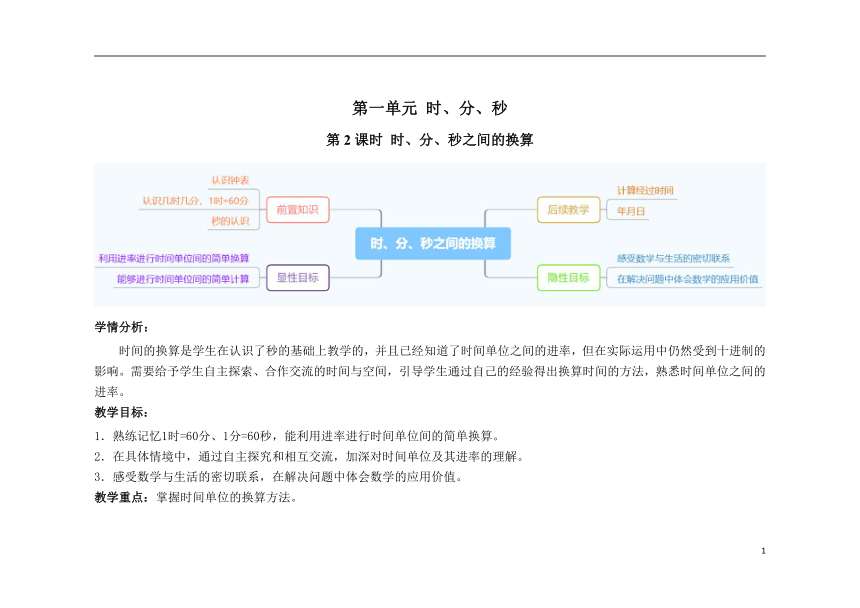Click objective 1 about 熟练记忆1时=60分
The width and height of the screenshot is (860, 608).
pyautogui.click(x=297, y=436)
